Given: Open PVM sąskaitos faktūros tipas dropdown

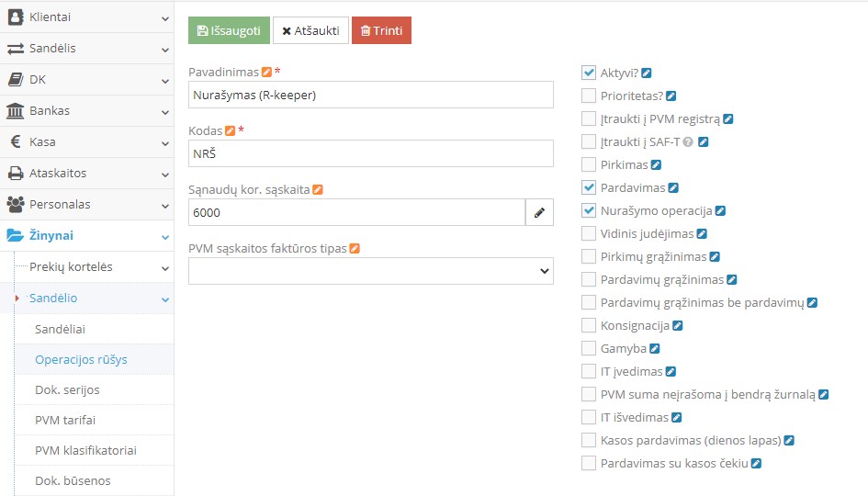Looking at the screenshot, I should pyautogui.click(x=370, y=271).
